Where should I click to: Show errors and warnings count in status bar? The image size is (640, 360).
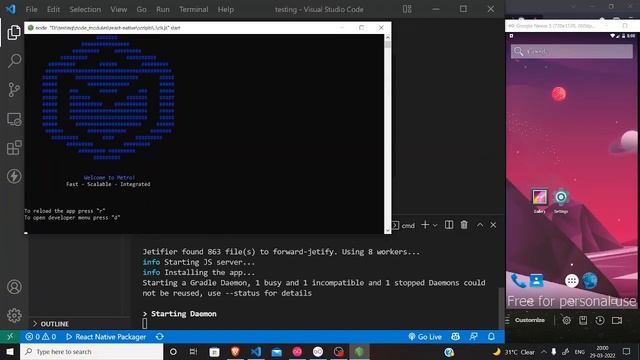coord(41,337)
